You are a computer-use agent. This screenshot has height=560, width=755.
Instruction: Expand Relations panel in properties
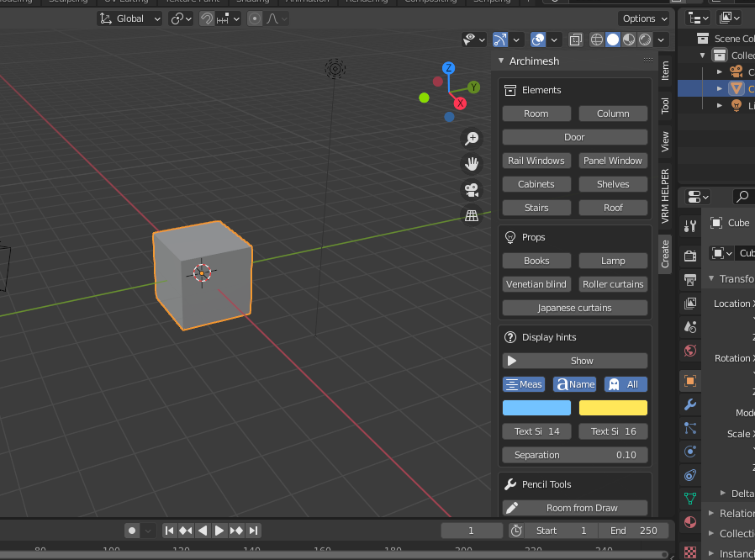coord(711,513)
